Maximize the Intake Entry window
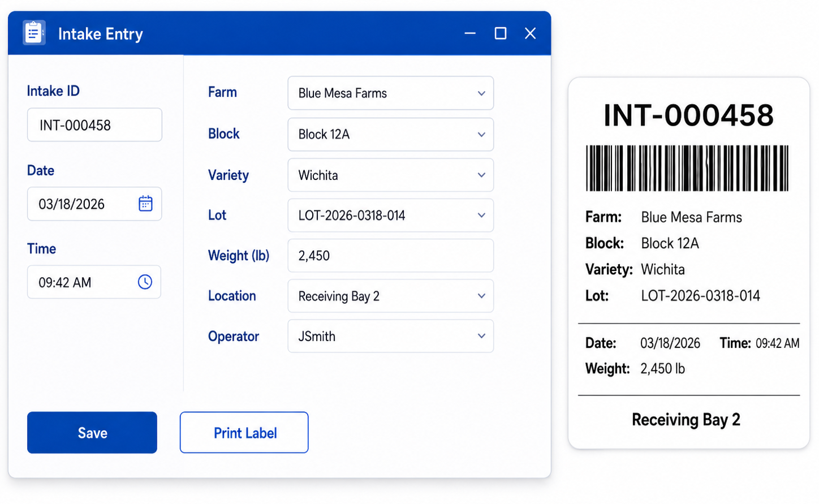 (500, 33)
